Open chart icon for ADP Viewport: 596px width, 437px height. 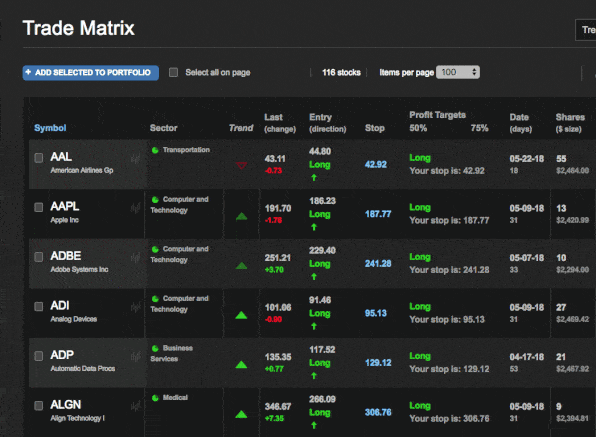(x=135, y=356)
